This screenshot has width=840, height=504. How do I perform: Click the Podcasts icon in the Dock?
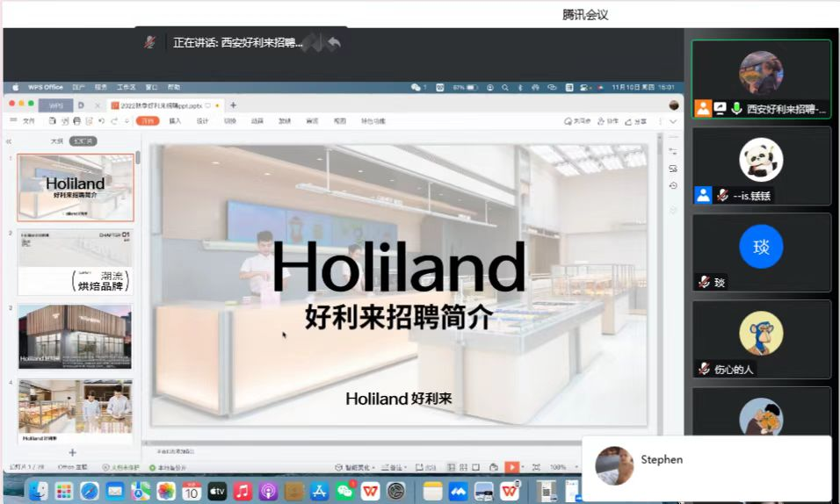269,491
